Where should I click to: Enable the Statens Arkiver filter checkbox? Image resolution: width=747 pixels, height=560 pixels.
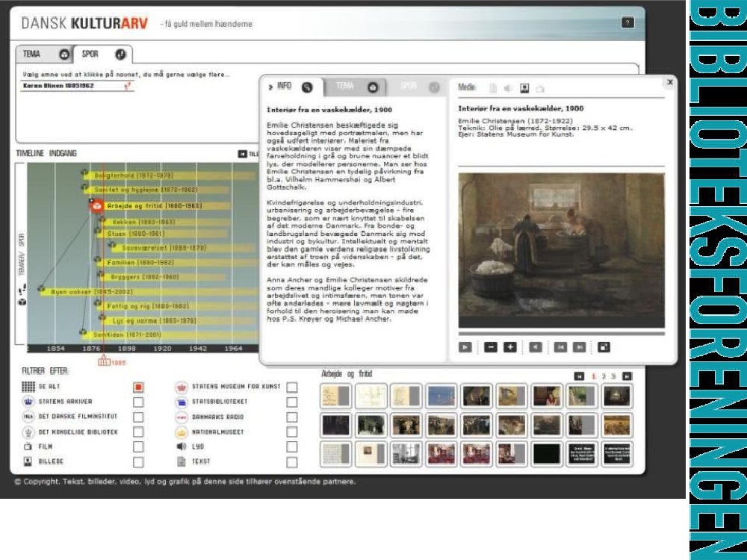coord(138,402)
